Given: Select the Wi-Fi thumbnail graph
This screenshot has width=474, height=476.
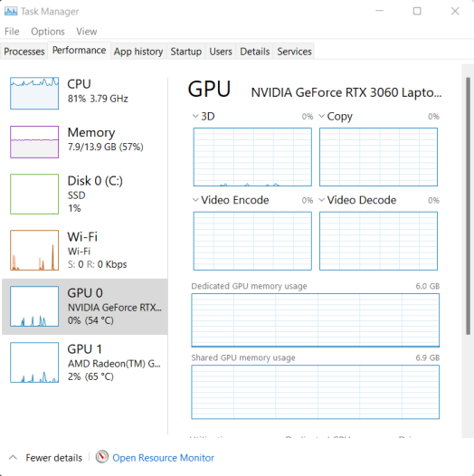Looking at the screenshot, I should click(34, 250).
